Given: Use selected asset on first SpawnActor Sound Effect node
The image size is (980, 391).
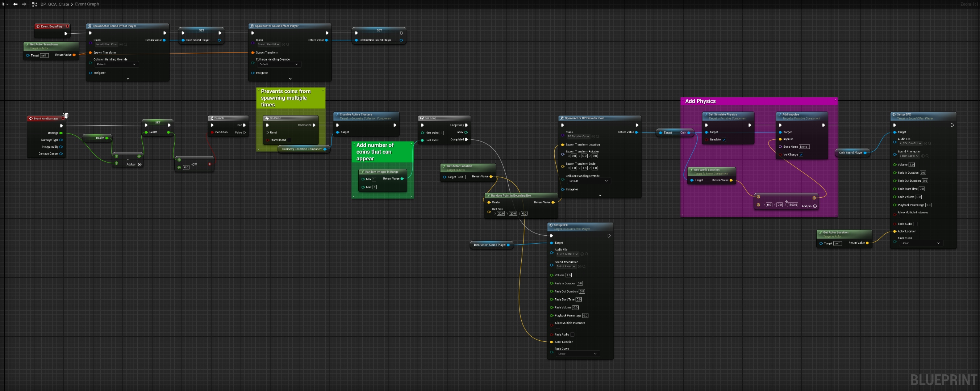Looking at the screenshot, I should 121,45.
